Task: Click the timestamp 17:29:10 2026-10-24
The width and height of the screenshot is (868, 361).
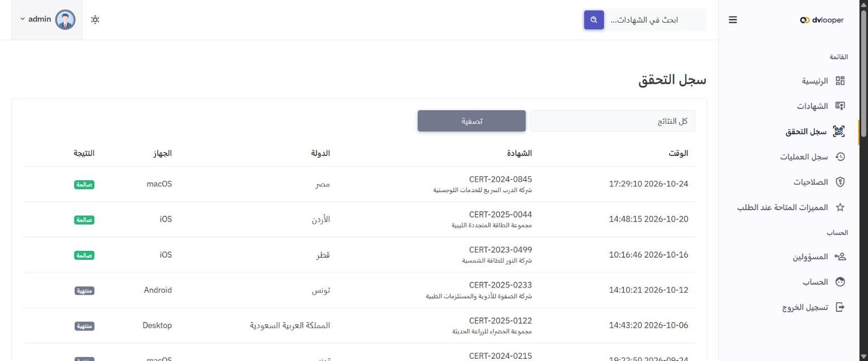Action: click(x=649, y=184)
